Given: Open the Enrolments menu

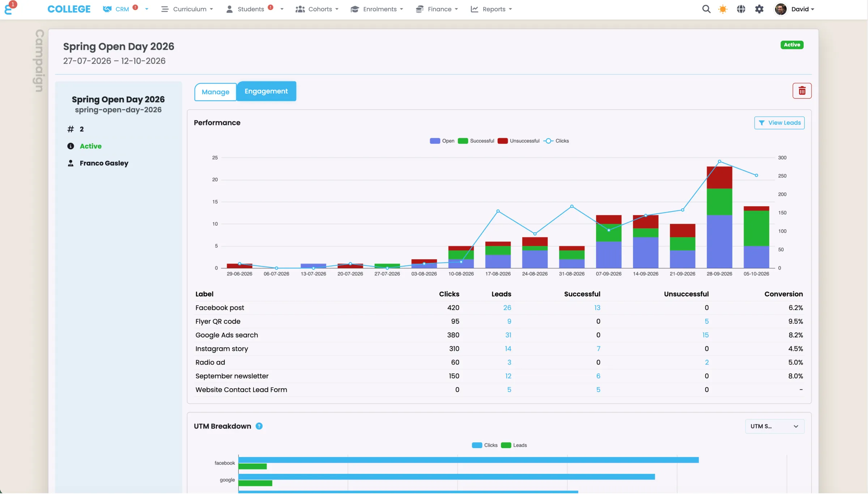Looking at the screenshot, I should tap(377, 9).
